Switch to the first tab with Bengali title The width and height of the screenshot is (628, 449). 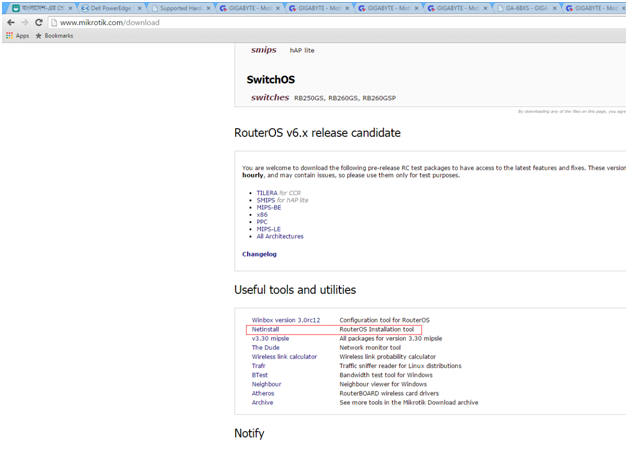(x=42, y=8)
